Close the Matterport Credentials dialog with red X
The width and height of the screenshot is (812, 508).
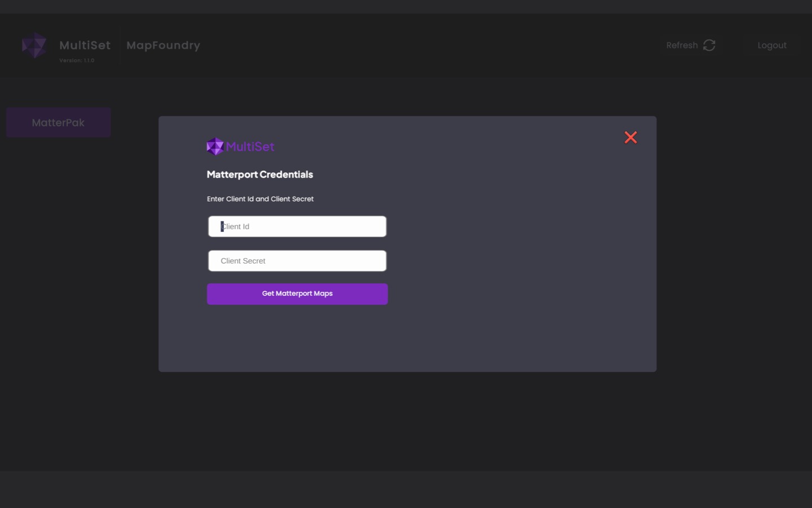pyautogui.click(x=630, y=137)
